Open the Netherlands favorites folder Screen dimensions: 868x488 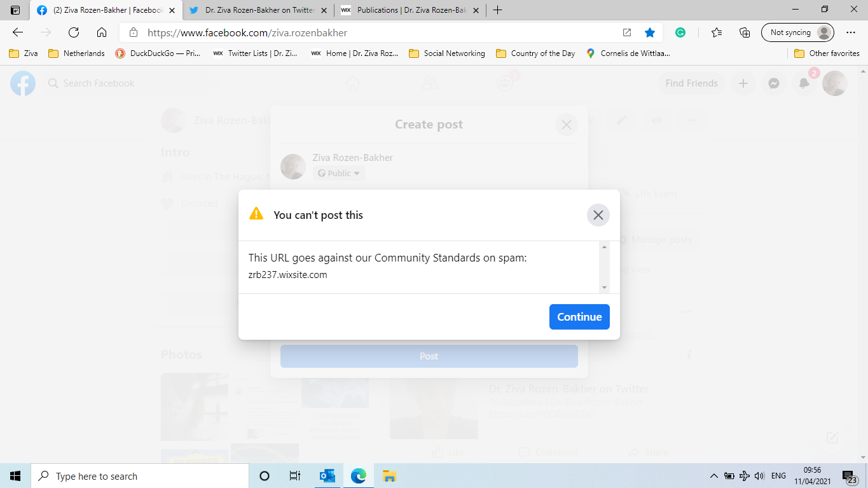point(77,53)
